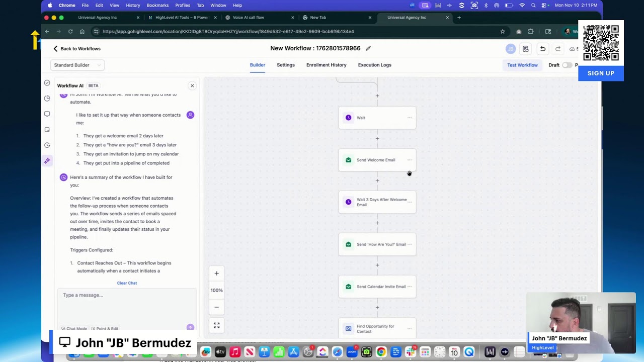Open the Settings tab
This screenshot has width=644, height=362.
coord(286,65)
